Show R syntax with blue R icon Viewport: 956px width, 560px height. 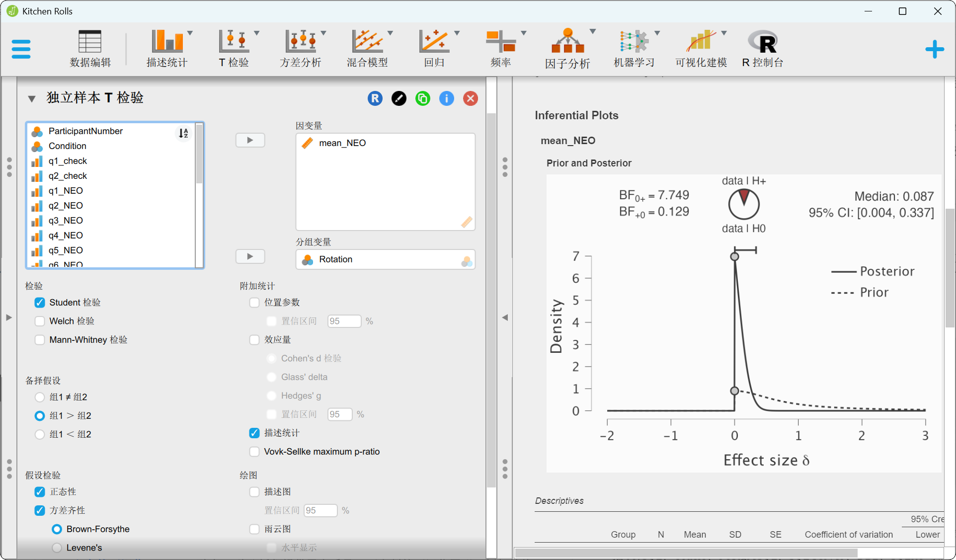[375, 98]
